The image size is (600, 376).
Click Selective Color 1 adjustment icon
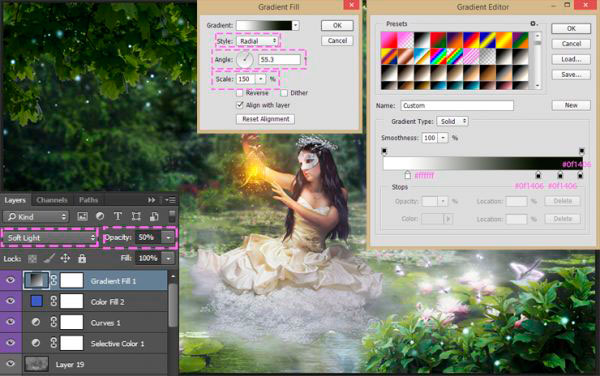36,343
